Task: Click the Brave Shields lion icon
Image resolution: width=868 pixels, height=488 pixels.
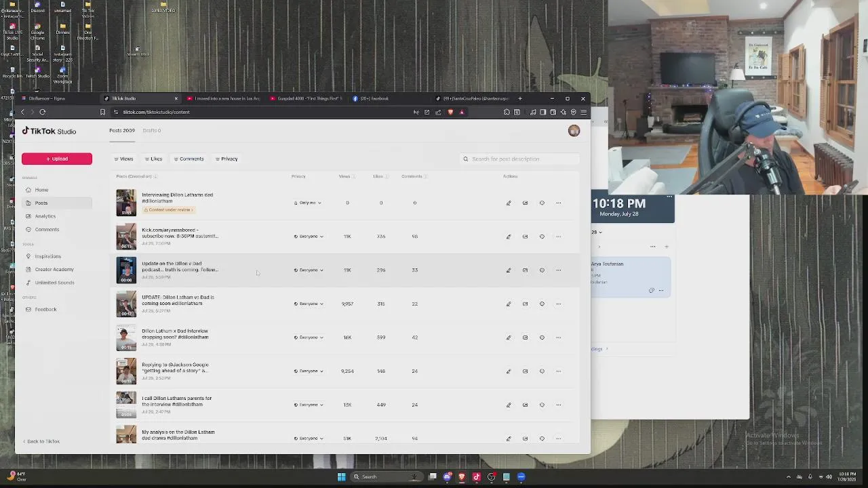Action: pos(450,112)
